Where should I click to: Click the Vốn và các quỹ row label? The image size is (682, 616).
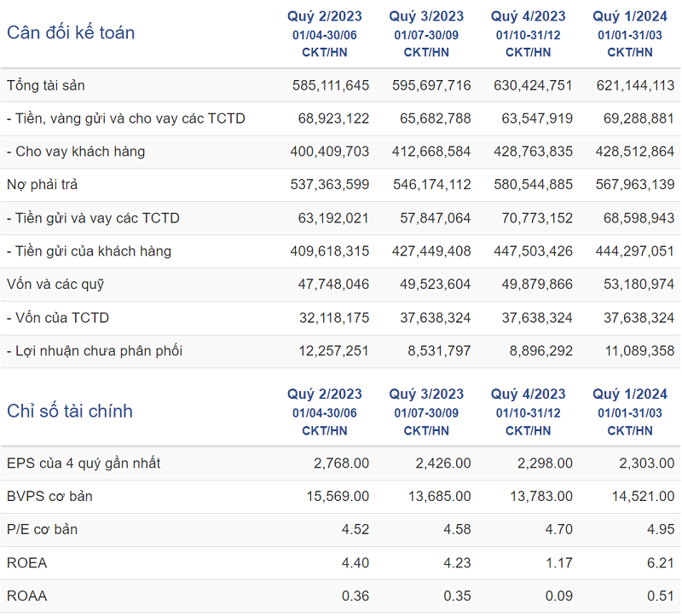[55, 285]
